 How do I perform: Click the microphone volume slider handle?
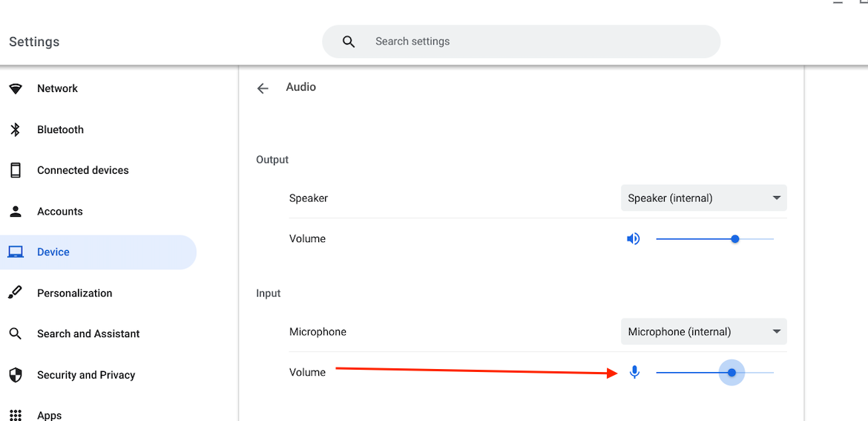[x=731, y=373]
